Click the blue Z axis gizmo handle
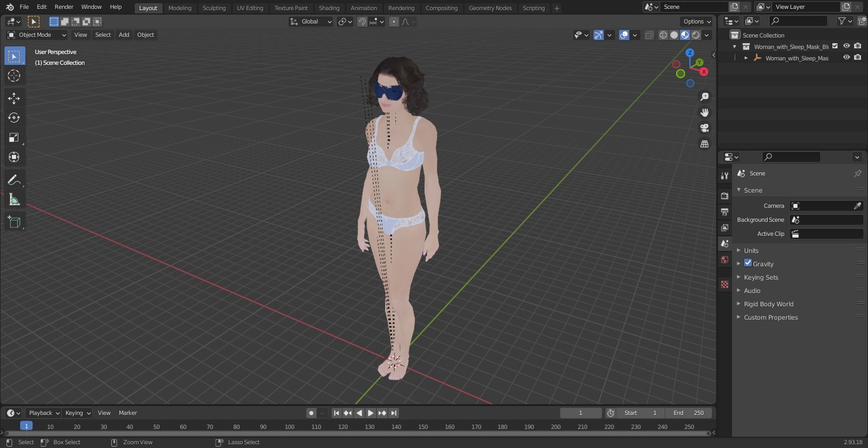 (x=689, y=53)
